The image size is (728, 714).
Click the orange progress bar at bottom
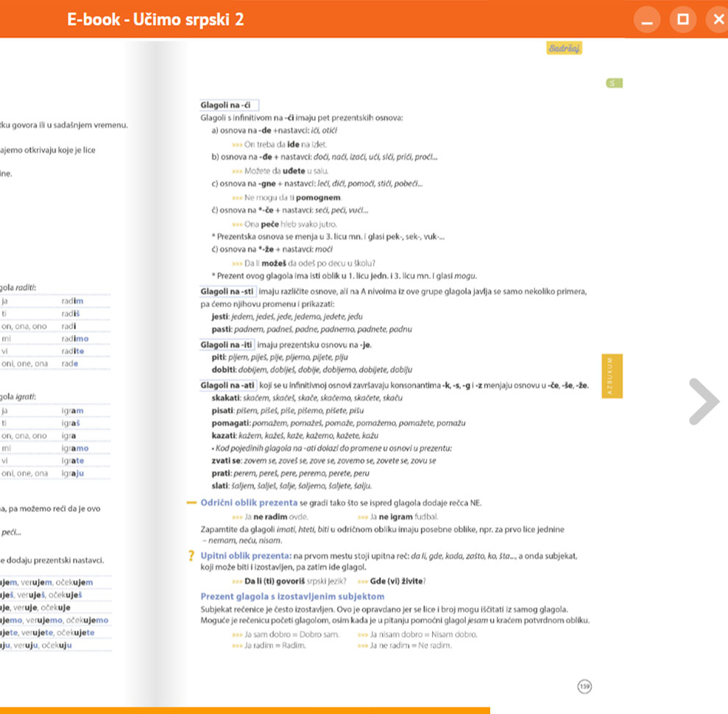point(243,710)
